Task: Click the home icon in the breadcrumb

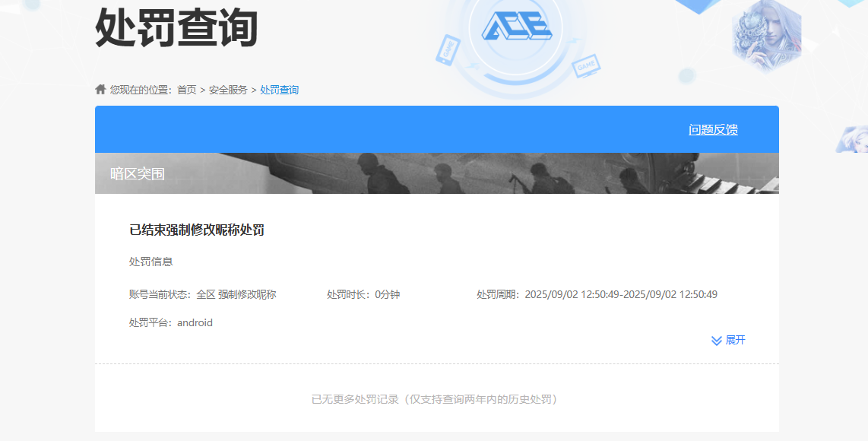Action: point(100,88)
